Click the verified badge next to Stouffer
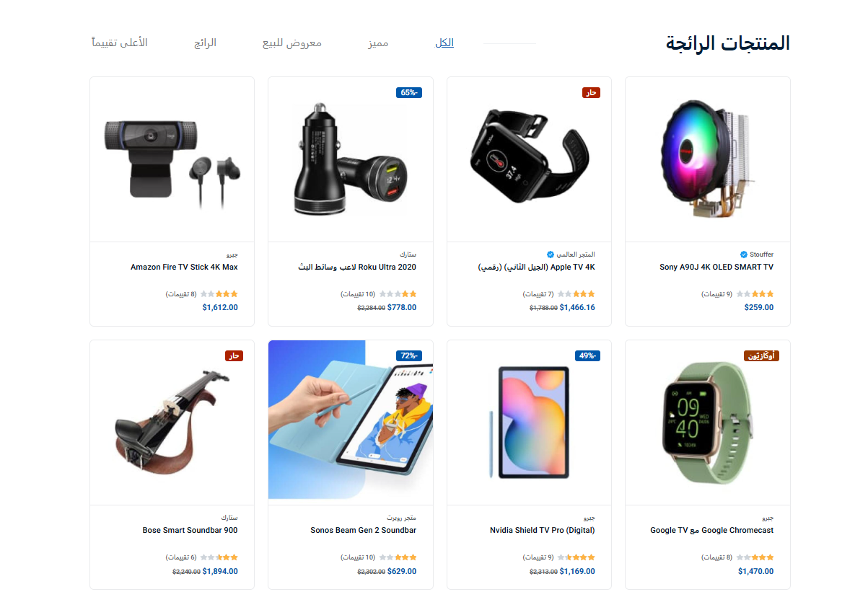 744,255
